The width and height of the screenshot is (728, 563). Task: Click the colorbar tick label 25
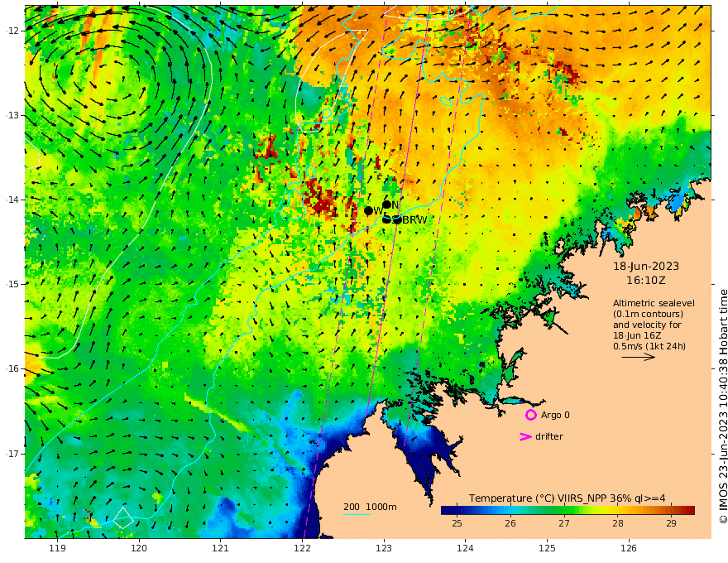457,523
